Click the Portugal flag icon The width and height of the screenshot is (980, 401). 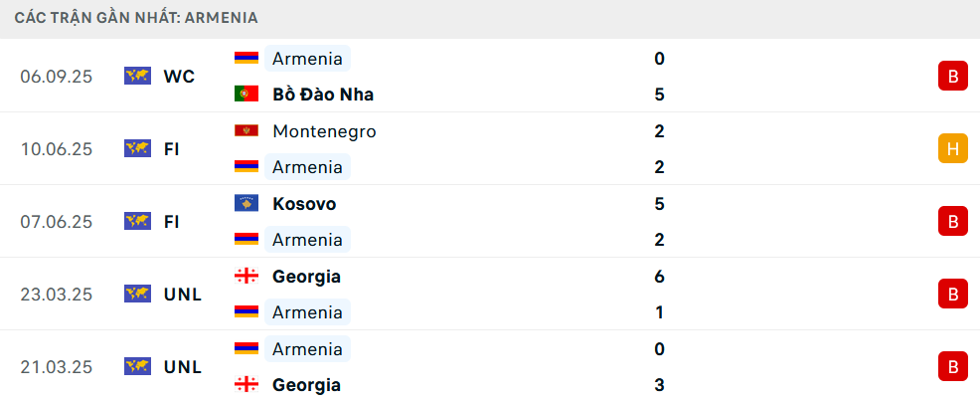(x=246, y=95)
